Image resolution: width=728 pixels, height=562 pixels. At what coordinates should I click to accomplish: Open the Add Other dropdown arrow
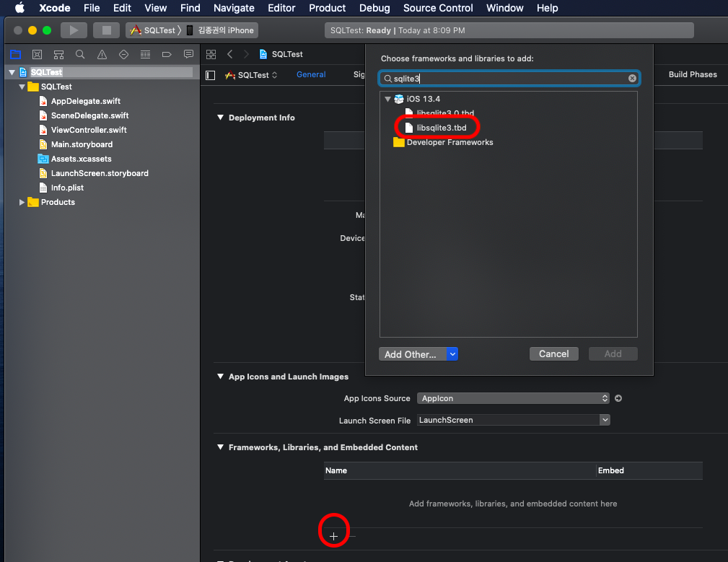452,354
